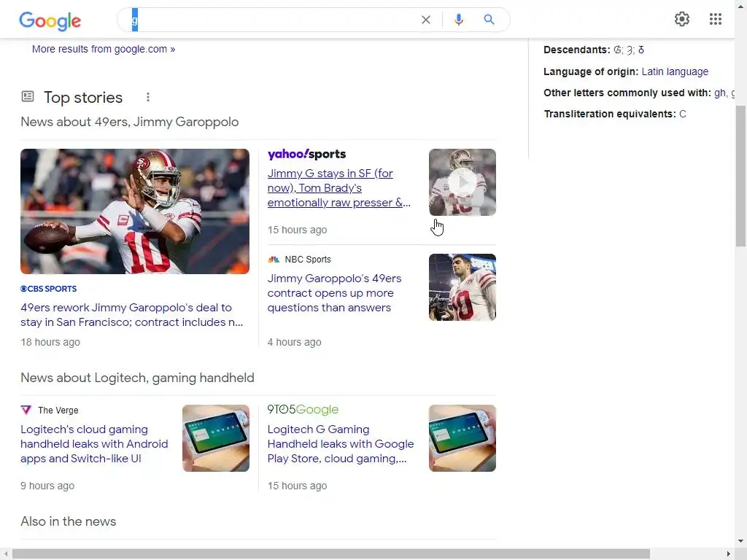This screenshot has height=560, width=747.
Task: Click The Verge logo icon
Action: (26, 410)
